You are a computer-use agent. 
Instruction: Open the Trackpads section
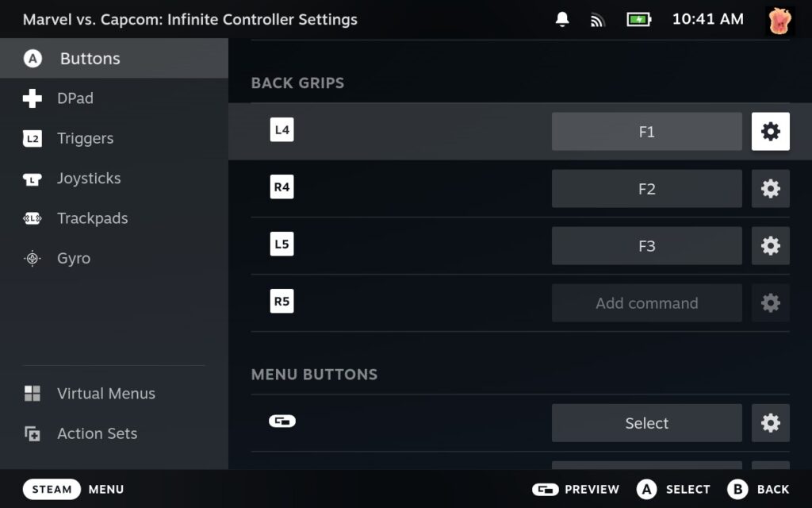(92, 218)
